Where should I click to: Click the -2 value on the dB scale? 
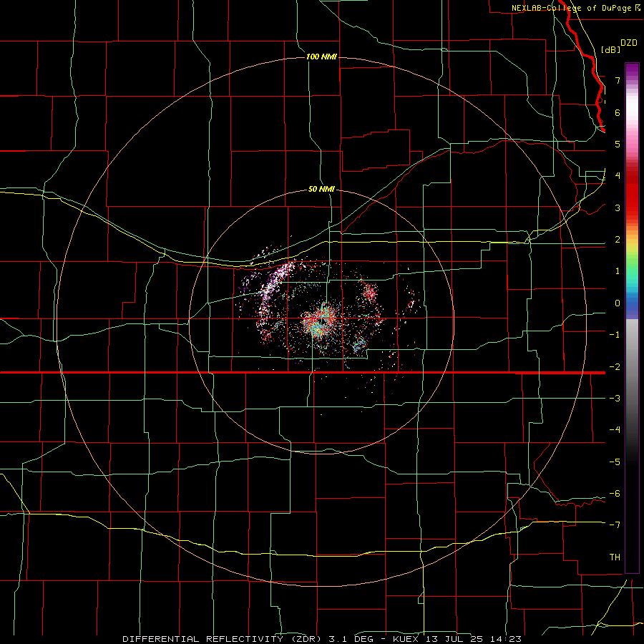[615, 366]
